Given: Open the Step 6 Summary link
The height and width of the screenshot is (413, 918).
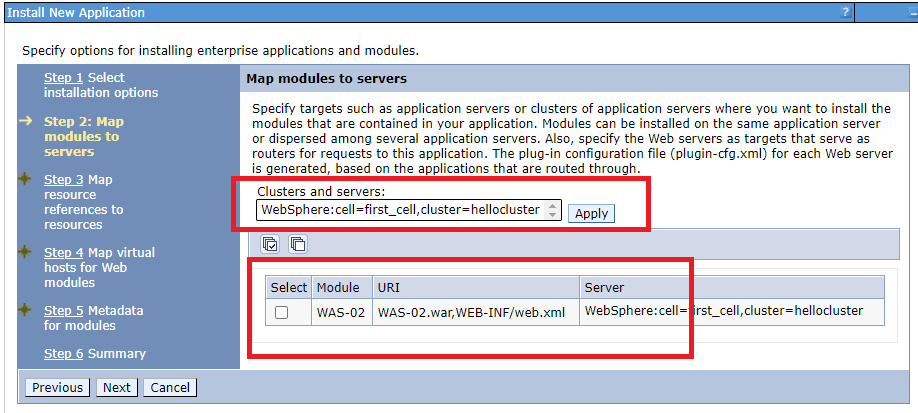Looking at the screenshot, I should click(x=95, y=354).
